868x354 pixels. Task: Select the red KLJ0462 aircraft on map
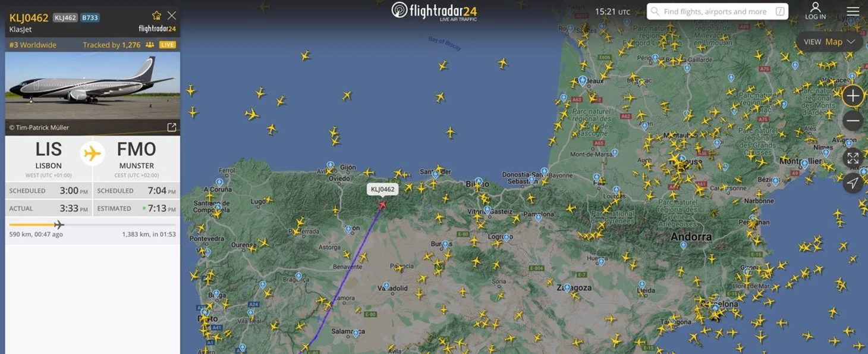click(x=382, y=205)
